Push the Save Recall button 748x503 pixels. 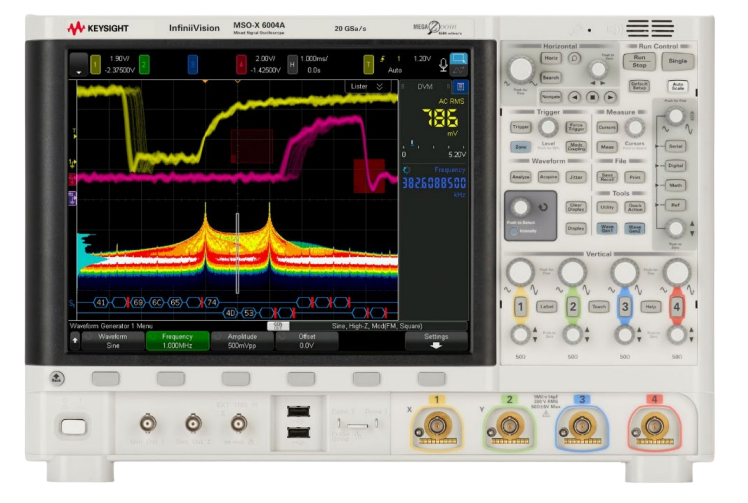pyautogui.click(x=607, y=177)
